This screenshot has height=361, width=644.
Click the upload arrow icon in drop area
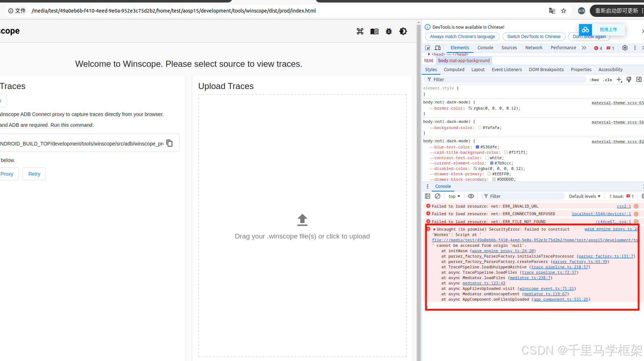click(x=302, y=220)
